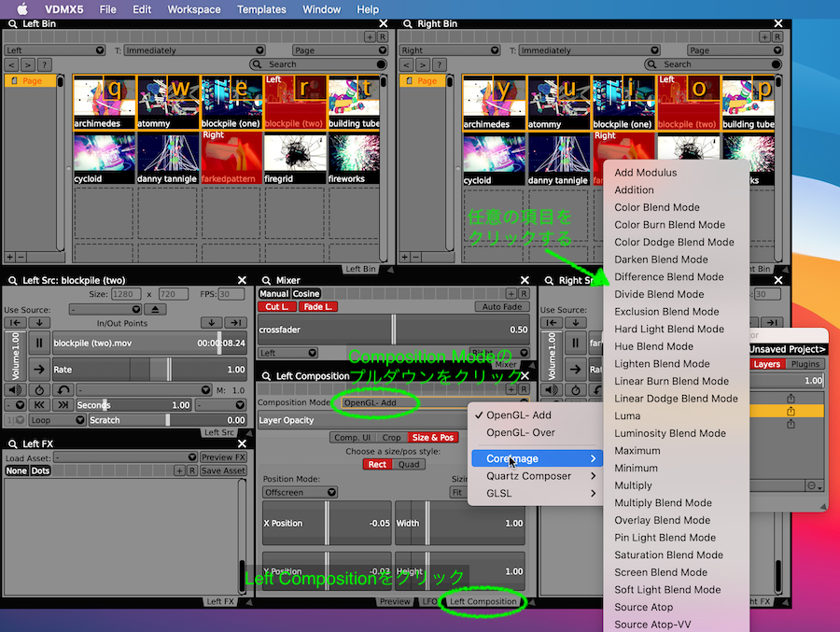Click the Scratch slider in Left Src

(x=167, y=420)
